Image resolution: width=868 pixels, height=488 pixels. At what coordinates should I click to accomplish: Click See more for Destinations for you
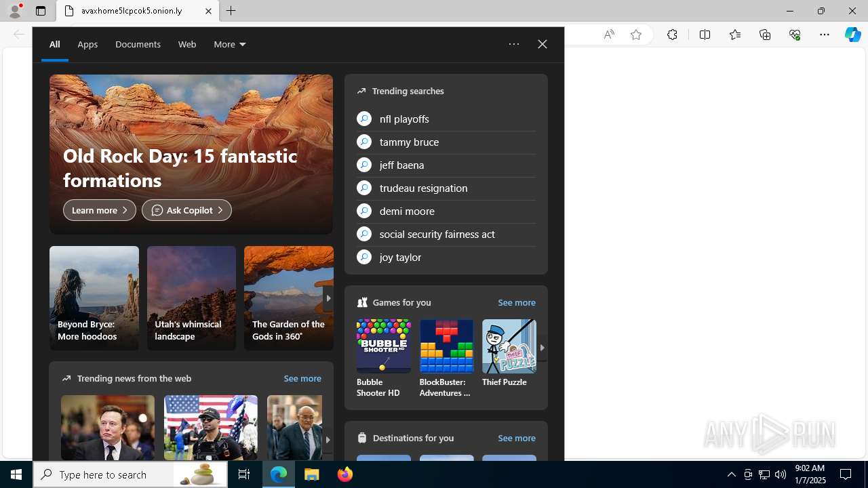pyautogui.click(x=517, y=439)
